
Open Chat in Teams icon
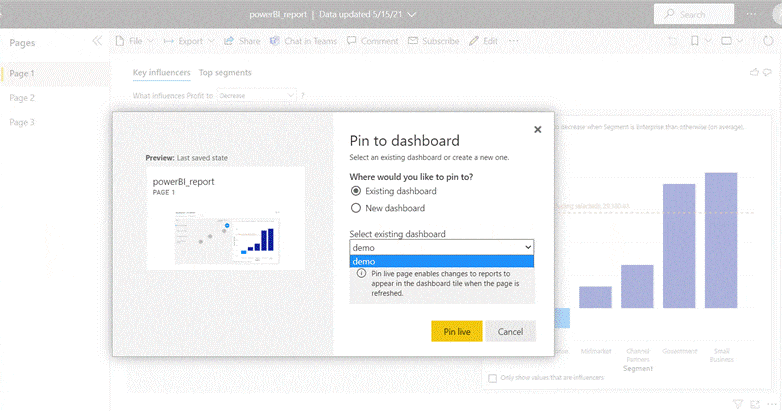point(275,41)
